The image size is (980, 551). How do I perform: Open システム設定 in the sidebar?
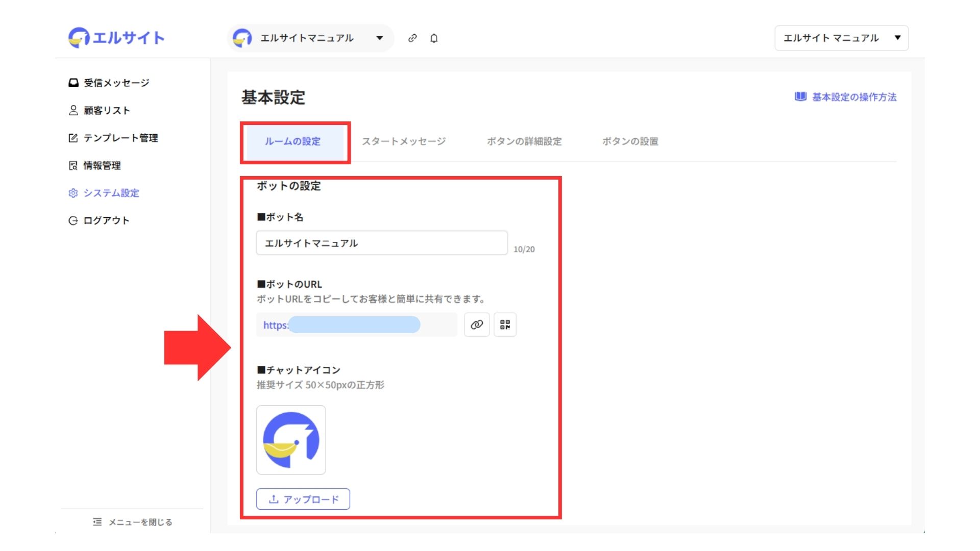(x=111, y=193)
